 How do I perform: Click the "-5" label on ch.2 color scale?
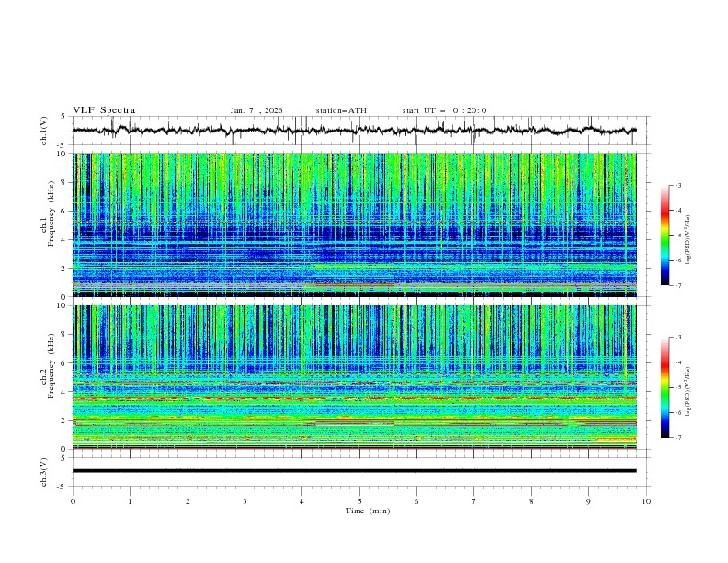[677, 387]
